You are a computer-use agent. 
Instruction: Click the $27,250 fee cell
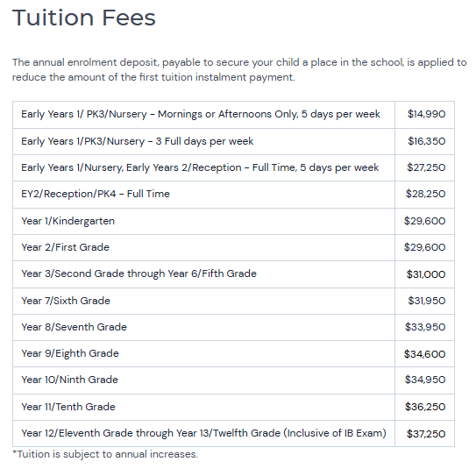click(426, 167)
